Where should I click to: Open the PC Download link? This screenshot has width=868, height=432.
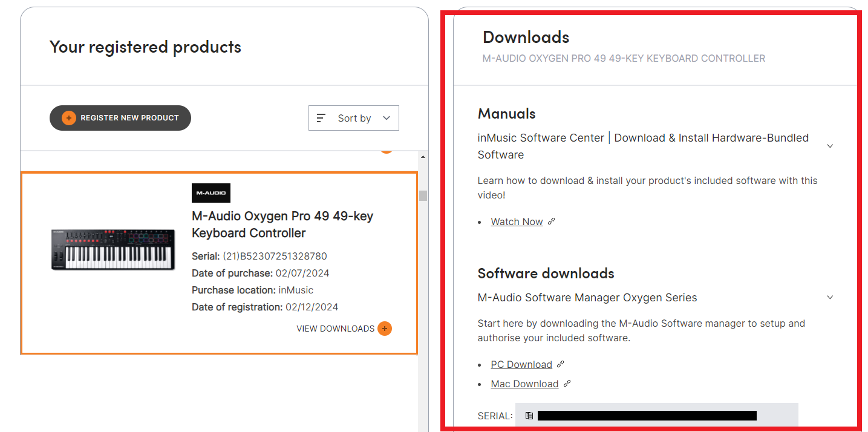coord(521,364)
